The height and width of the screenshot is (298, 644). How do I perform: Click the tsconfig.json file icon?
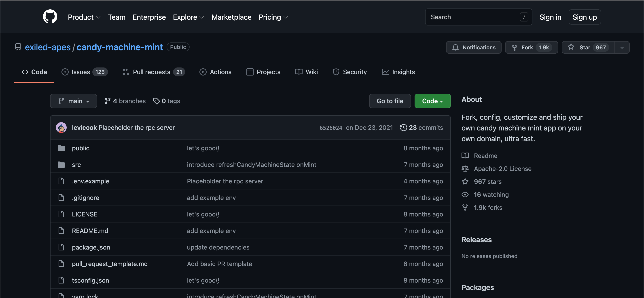61,280
